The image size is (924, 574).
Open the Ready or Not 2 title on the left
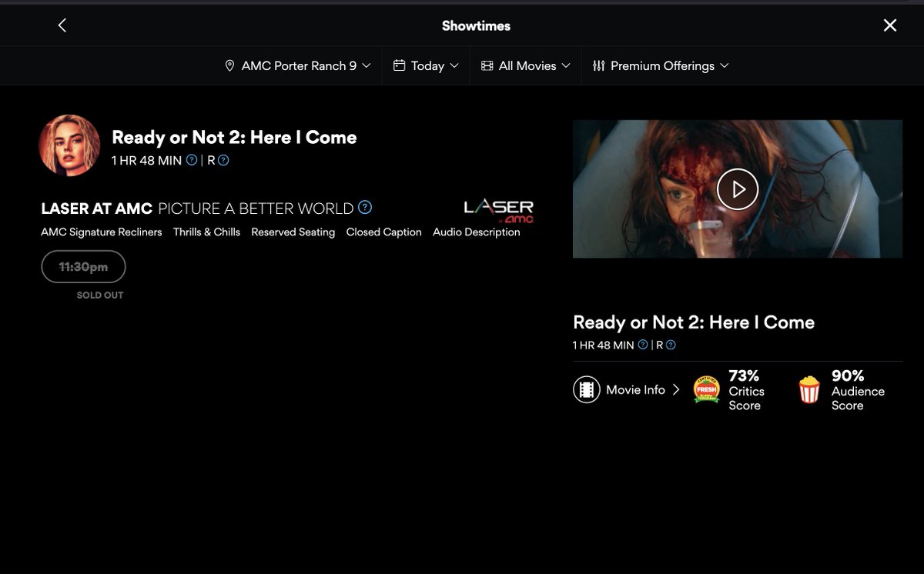point(234,138)
